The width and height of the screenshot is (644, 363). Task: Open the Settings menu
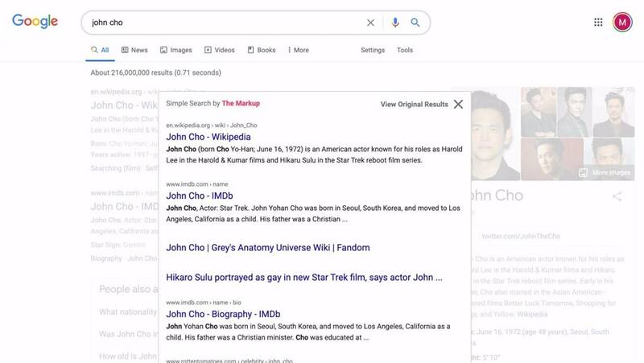(373, 50)
